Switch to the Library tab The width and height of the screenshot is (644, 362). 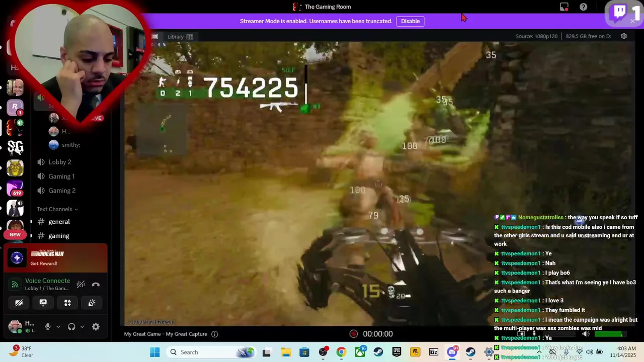click(x=180, y=37)
